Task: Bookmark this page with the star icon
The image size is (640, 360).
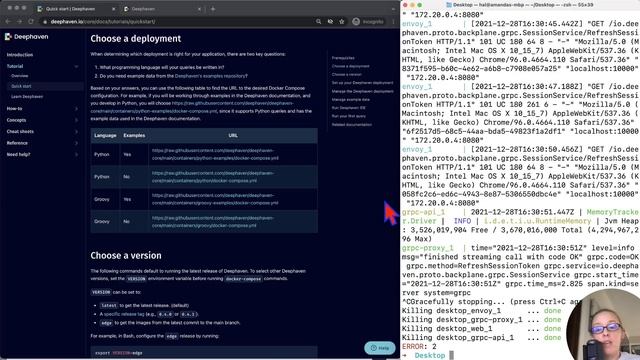Action: [342, 22]
